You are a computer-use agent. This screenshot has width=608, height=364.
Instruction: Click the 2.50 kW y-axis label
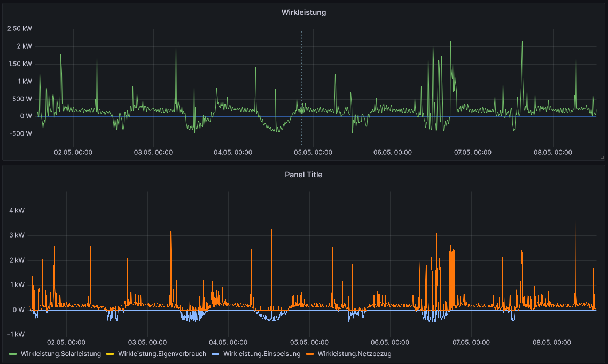(20, 29)
